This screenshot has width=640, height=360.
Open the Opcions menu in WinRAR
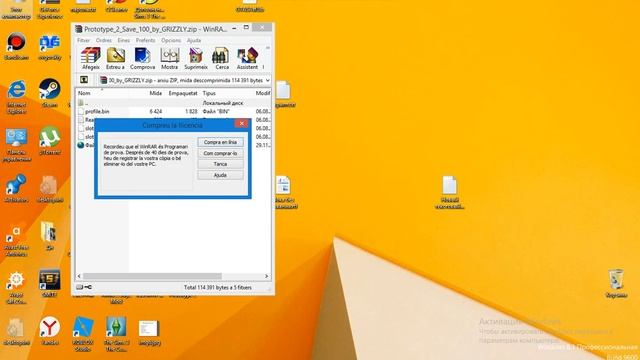171,40
